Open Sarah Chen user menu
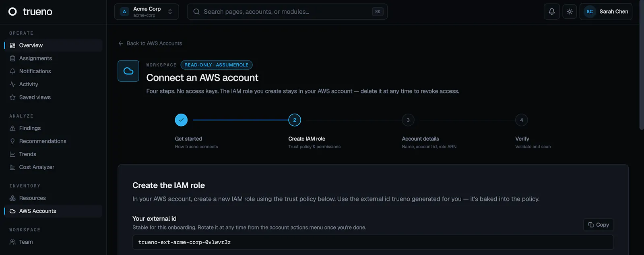644x255 pixels. point(606,12)
